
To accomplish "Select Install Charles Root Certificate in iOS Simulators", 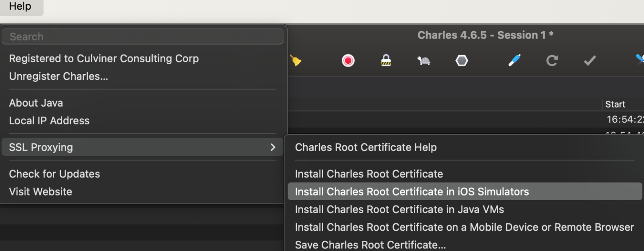I will pos(412,192).
